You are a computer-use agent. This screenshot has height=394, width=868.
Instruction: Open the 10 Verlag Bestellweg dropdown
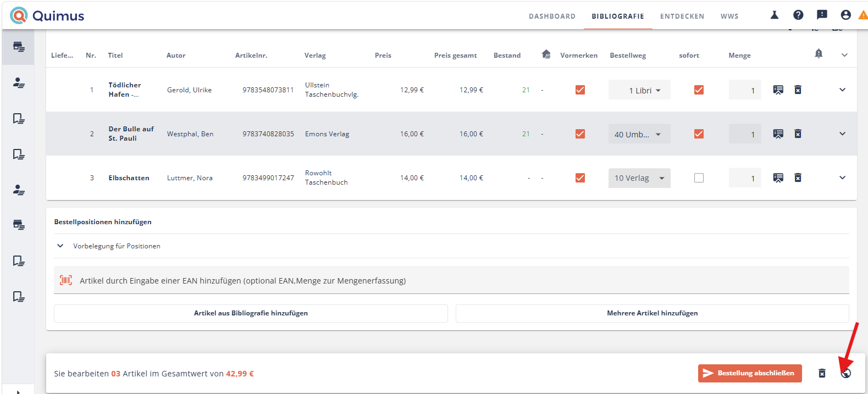click(x=639, y=178)
